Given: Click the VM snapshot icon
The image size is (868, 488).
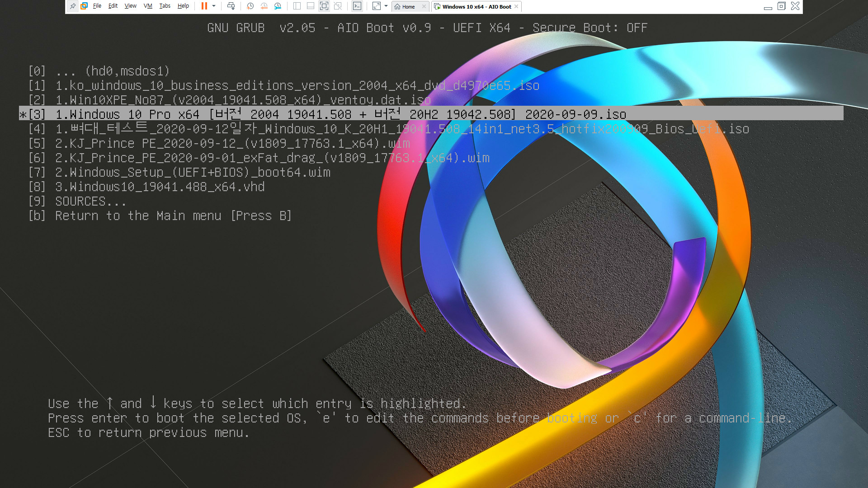Looking at the screenshot, I should [x=250, y=6].
